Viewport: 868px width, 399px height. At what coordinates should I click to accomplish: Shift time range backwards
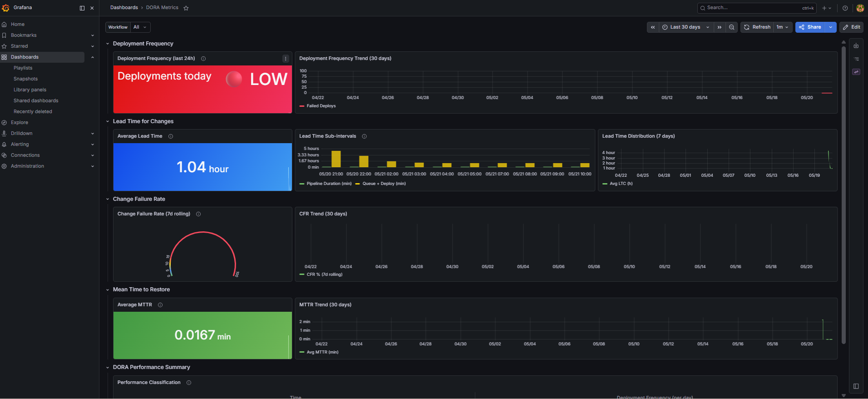click(653, 27)
